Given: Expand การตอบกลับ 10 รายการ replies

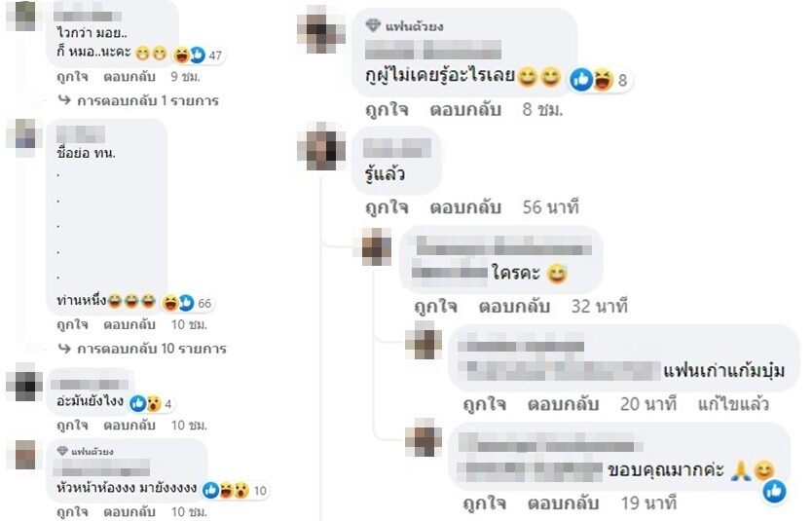Looking at the screenshot, I should coord(142,349).
